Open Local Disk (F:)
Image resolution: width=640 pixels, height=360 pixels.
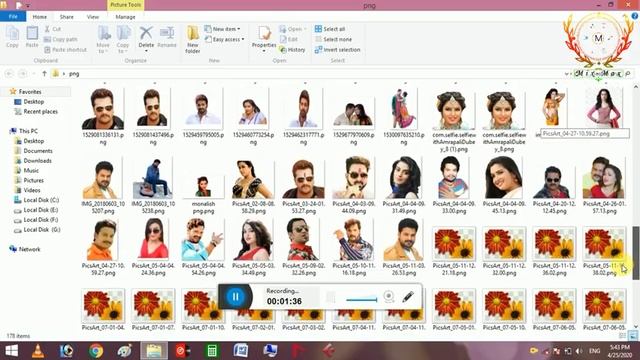[x=40, y=220]
